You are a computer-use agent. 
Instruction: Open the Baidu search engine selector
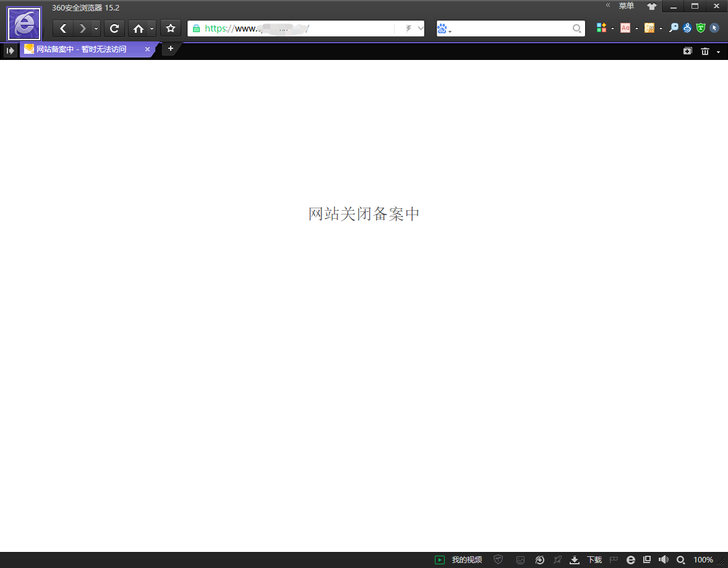click(444, 28)
